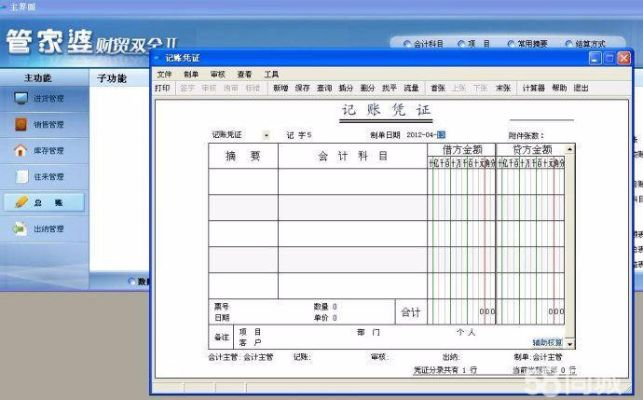Viewport: 643px width, 400px height.
Task: Click the 合计 total cell
Action: coord(411,312)
